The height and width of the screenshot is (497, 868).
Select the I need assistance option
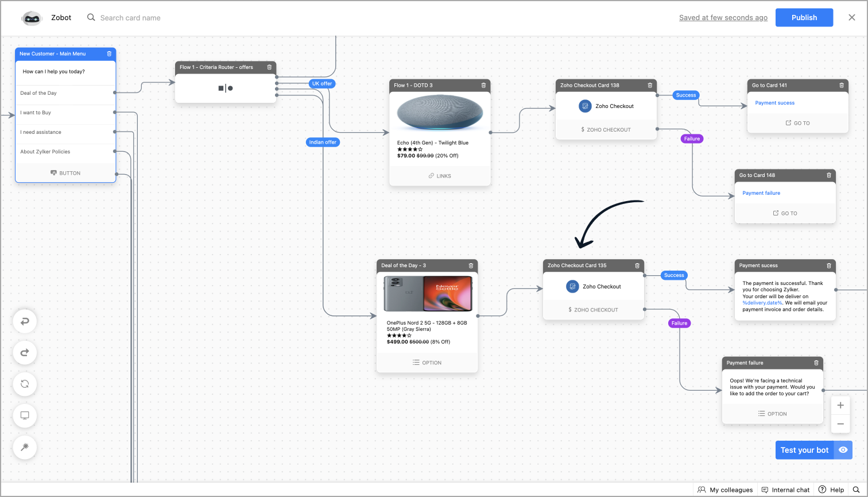65,132
